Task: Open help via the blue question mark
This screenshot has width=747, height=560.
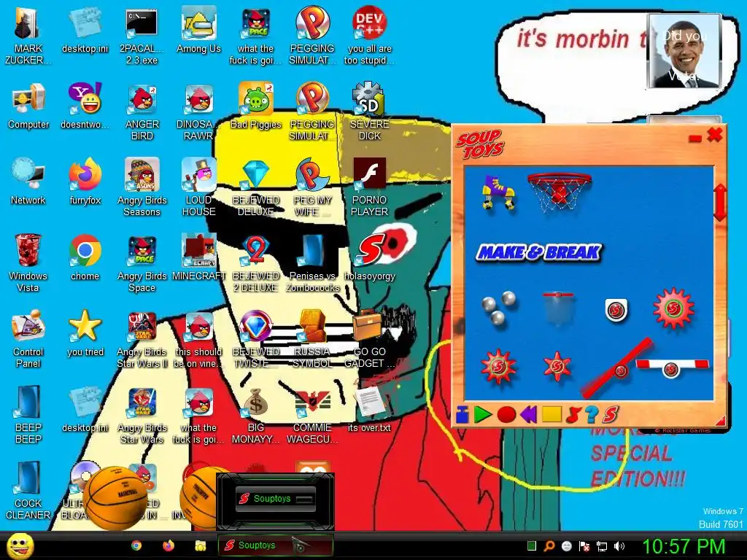Action: point(591,415)
